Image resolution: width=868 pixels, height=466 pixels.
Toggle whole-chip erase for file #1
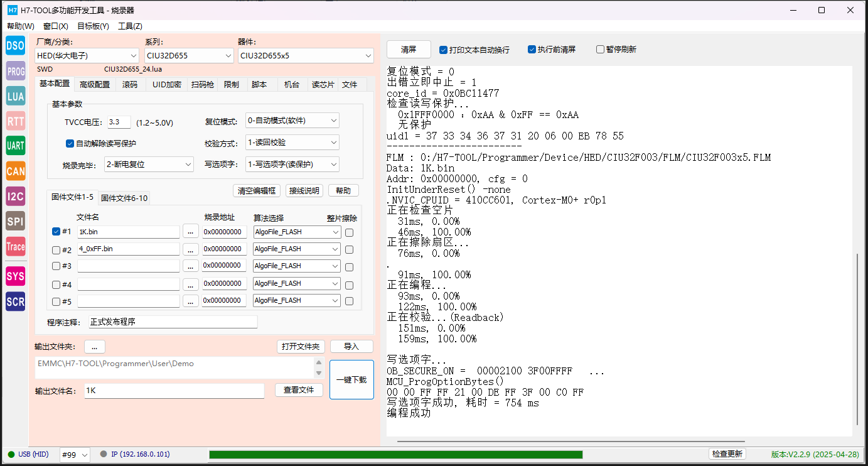coord(349,232)
